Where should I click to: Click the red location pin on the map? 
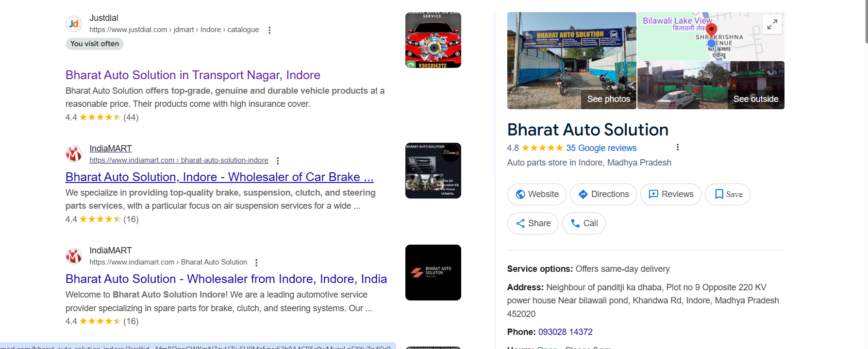tap(711, 31)
